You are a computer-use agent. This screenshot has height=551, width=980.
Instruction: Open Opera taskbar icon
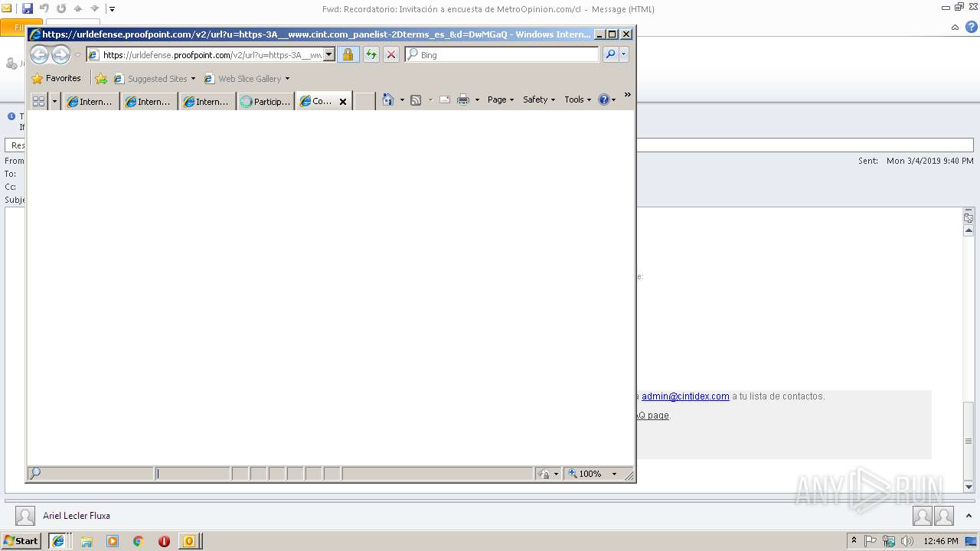point(164,541)
